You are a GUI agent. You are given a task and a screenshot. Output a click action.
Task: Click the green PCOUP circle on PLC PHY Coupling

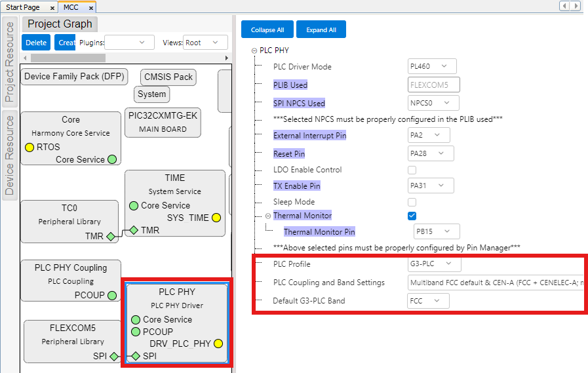click(112, 295)
